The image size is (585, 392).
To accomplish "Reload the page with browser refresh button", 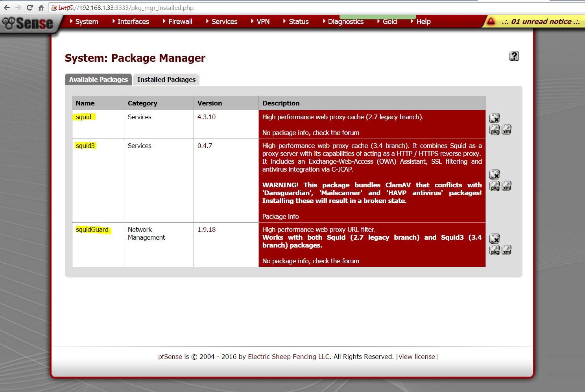I will coord(30,7).
